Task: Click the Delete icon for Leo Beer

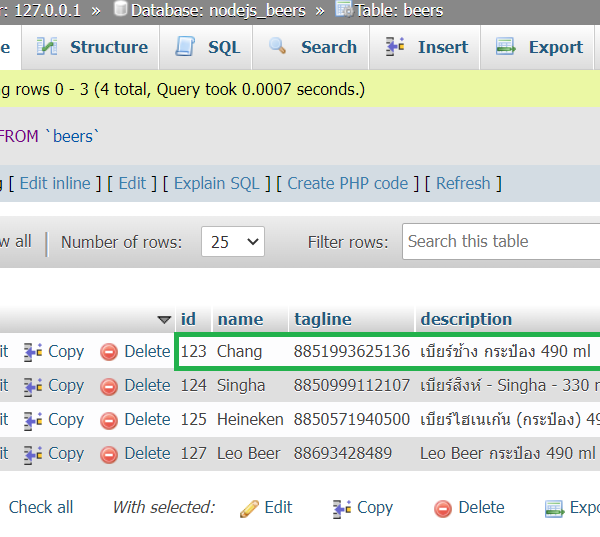Action: [x=109, y=454]
